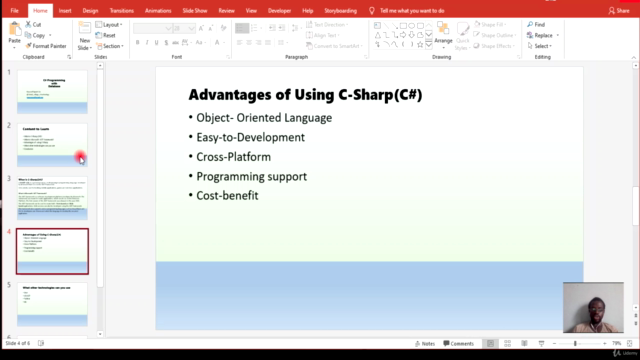
Task: Click zoom out minus button
Action: pos(554,344)
